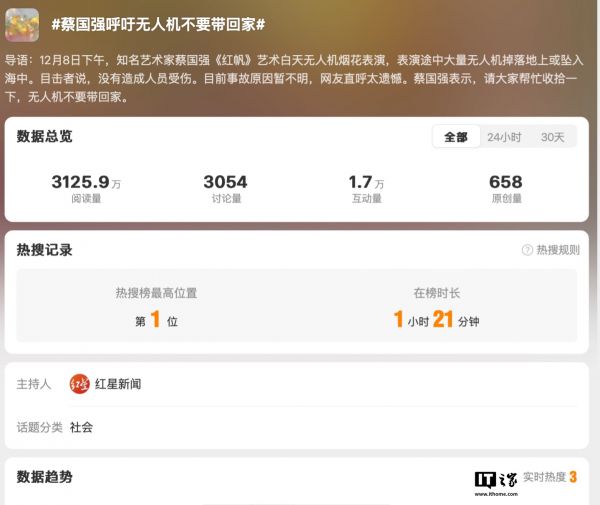The image size is (600, 505).
Task: Select the 全部 time range tab
Action: pyautogui.click(x=456, y=137)
